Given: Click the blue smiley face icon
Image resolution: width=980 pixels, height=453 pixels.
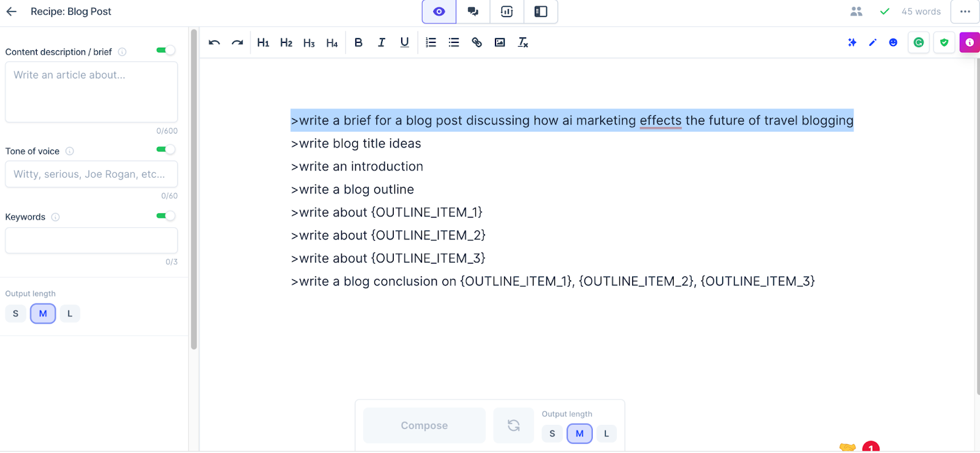Looking at the screenshot, I should 893,42.
